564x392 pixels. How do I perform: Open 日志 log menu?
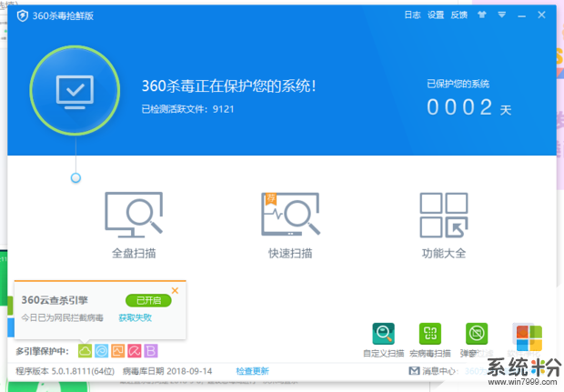pyautogui.click(x=413, y=15)
